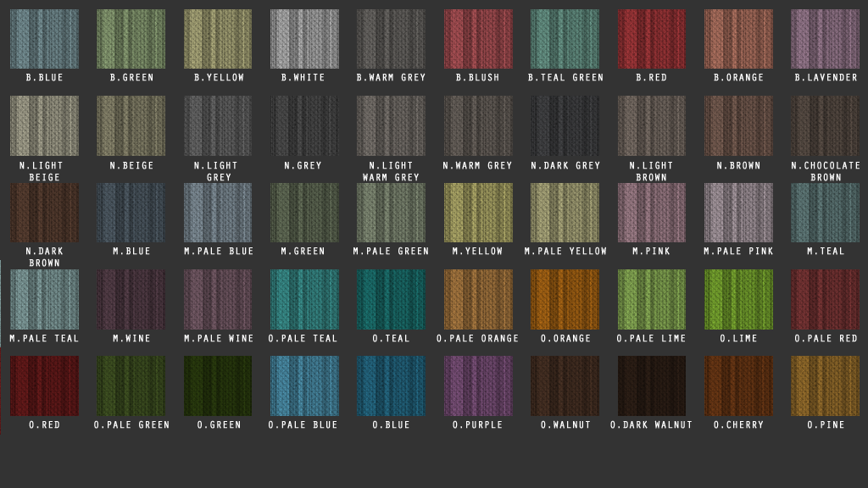
Task: Choose the B.GREEN fabric swatch
Action: pyautogui.click(x=131, y=39)
